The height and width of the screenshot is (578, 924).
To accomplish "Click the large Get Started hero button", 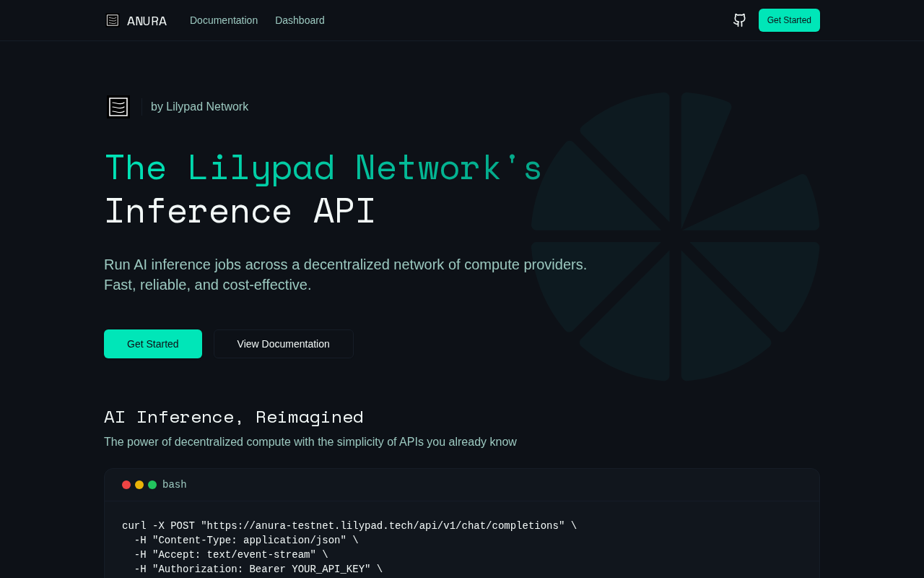I will click(x=153, y=344).
